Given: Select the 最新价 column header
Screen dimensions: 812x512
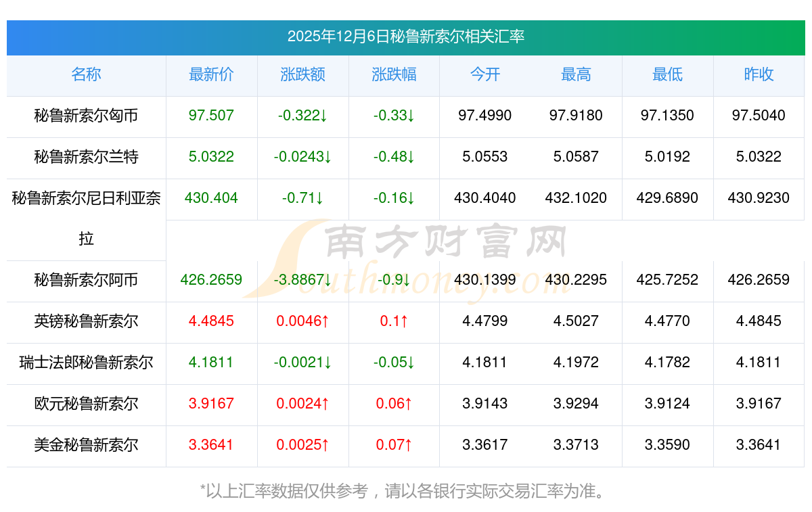Looking at the screenshot, I should pyautogui.click(x=211, y=74).
